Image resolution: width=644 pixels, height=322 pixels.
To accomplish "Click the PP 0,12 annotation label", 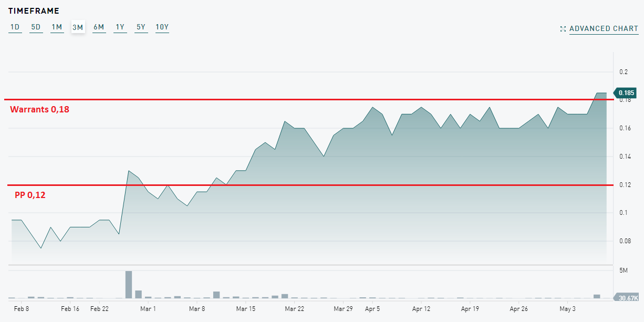I will 30,195.
